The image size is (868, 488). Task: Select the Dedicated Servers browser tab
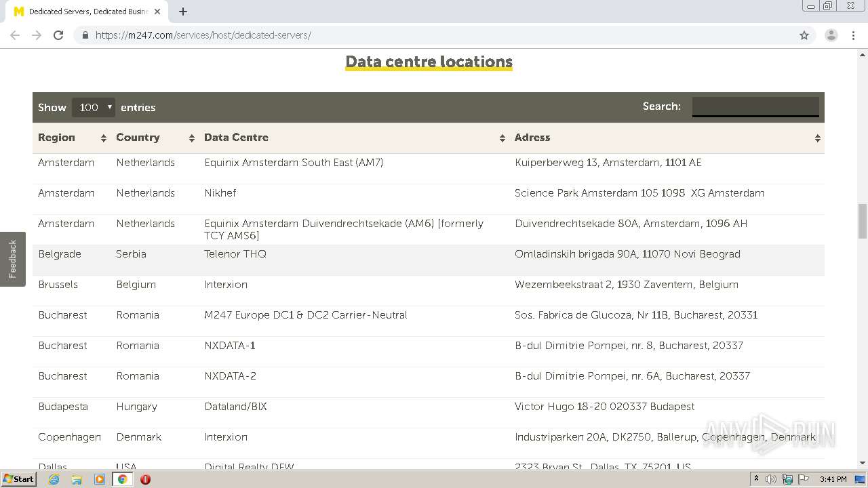pyautogui.click(x=87, y=12)
